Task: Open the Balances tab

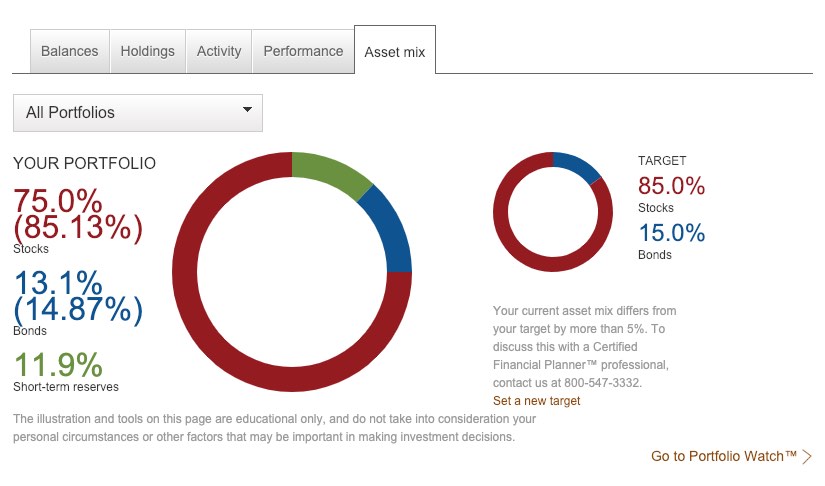Action: point(70,51)
